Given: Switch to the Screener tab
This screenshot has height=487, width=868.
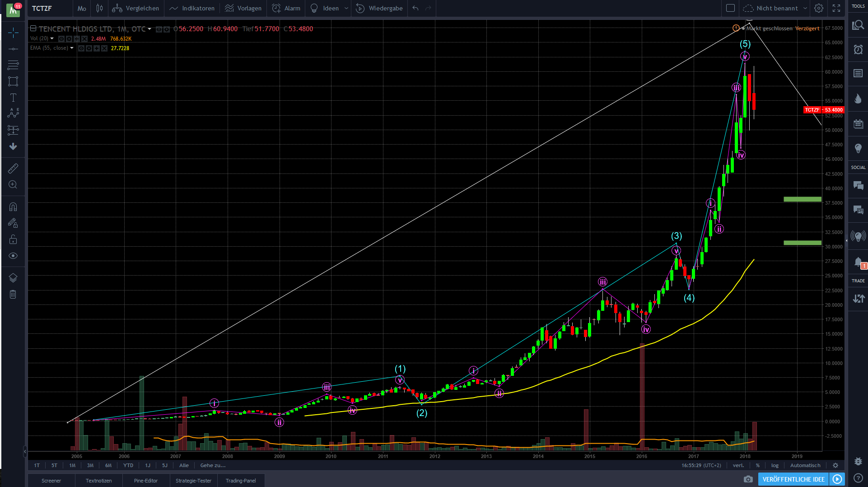Looking at the screenshot, I should (x=51, y=481).
